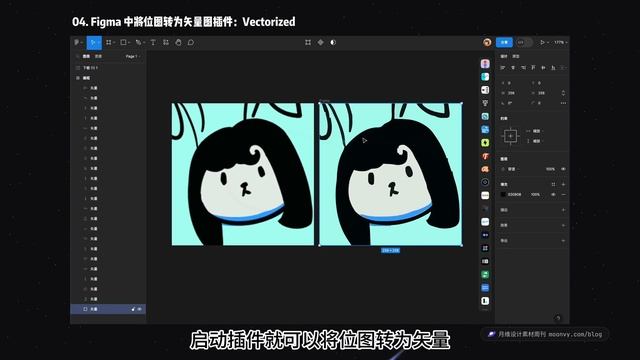Open the layer blend mode dropdown
This screenshot has height=360, width=640.
point(510,169)
